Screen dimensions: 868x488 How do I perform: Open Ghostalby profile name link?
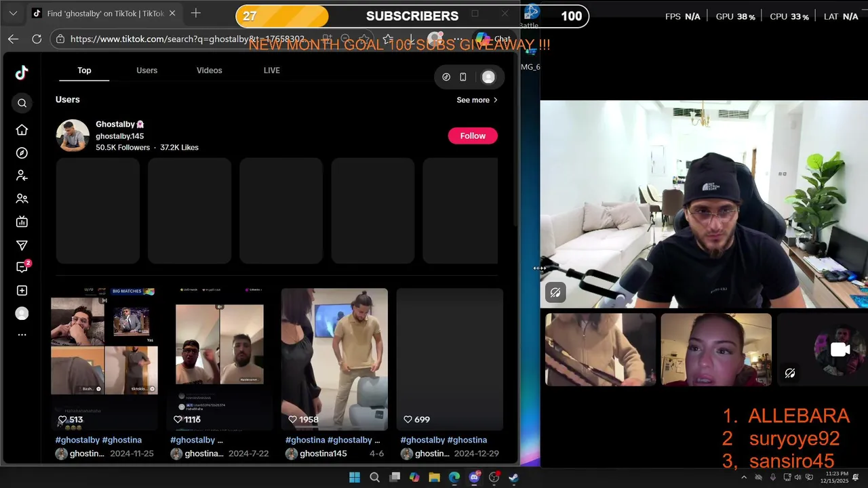(x=120, y=124)
